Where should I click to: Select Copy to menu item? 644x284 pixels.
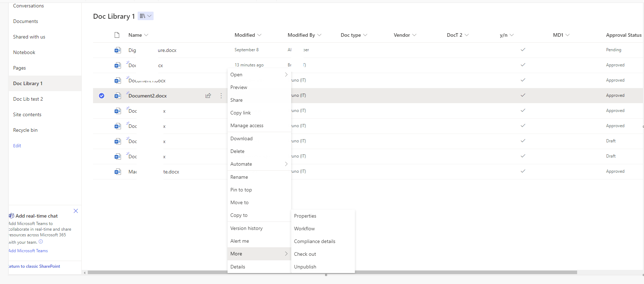tap(259, 215)
